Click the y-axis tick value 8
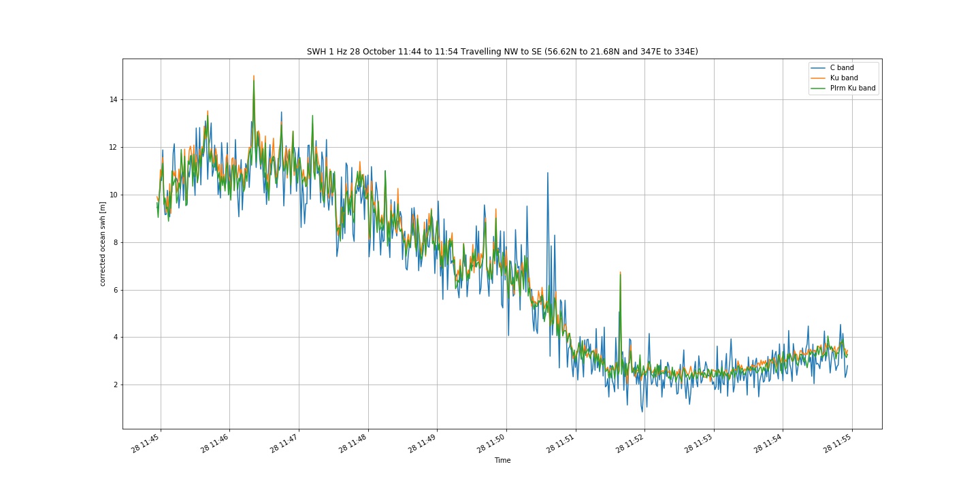The height and width of the screenshot is (490, 980). click(x=115, y=242)
